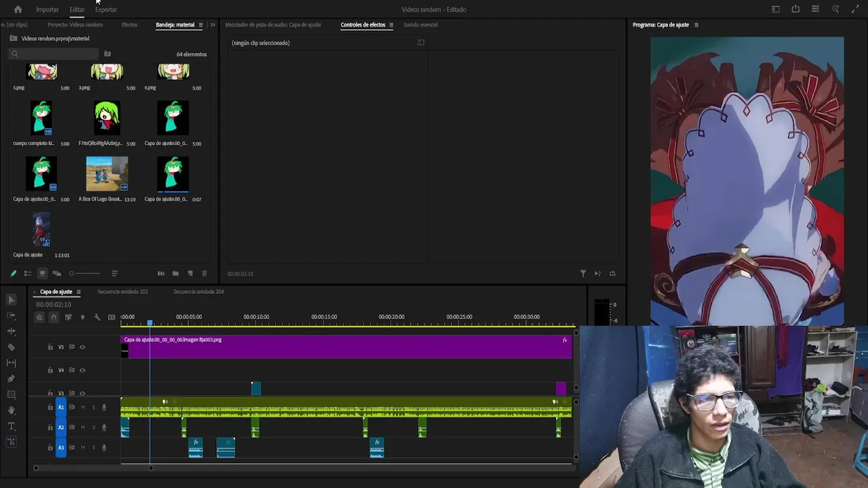868x488 pixels.
Task: Select the Rectangle tool
Action: 11,394
